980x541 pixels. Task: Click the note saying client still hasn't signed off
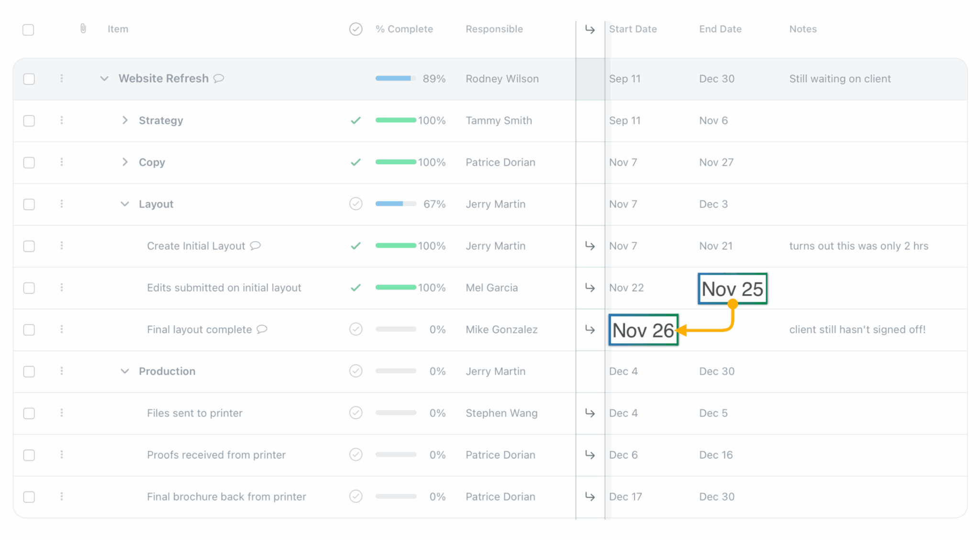pyautogui.click(x=857, y=330)
